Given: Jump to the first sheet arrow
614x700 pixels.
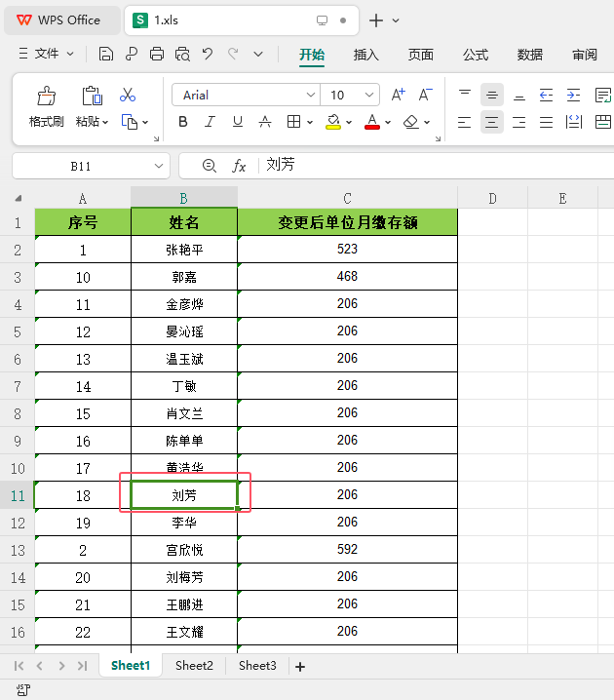Looking at the screenshot, I should (19, 666).
